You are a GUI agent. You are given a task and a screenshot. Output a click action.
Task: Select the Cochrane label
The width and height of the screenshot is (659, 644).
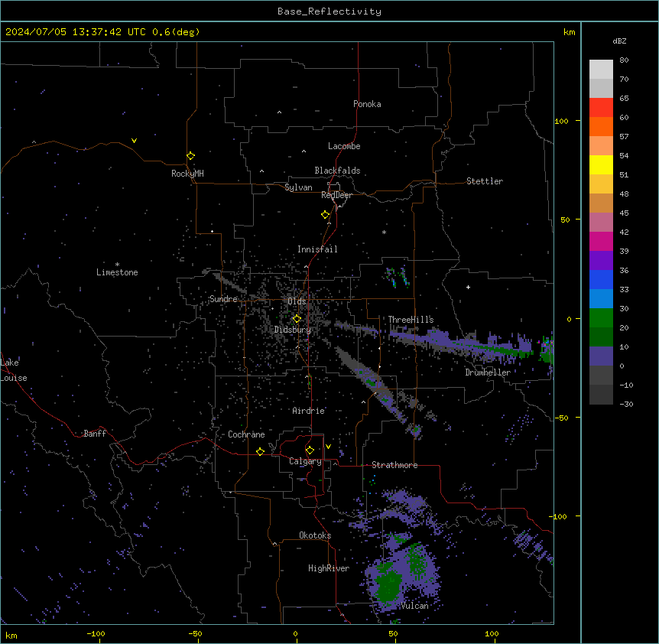(x=246, y=434)
